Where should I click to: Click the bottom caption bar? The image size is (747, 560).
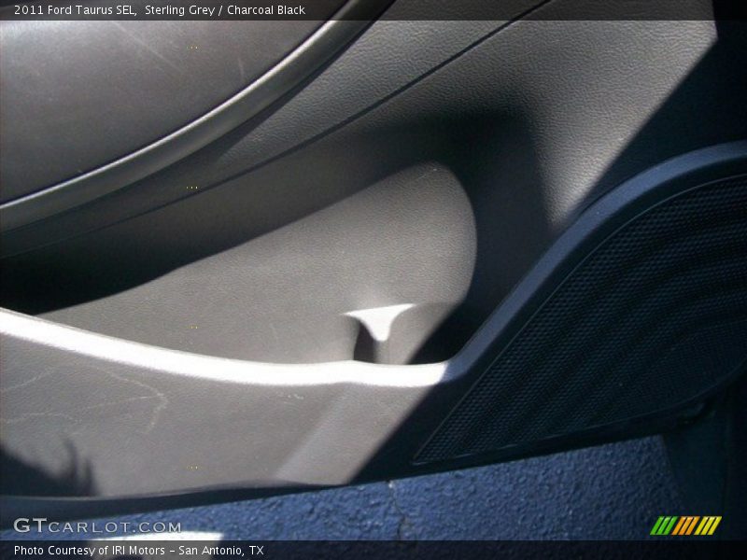(x=373, y=549)
